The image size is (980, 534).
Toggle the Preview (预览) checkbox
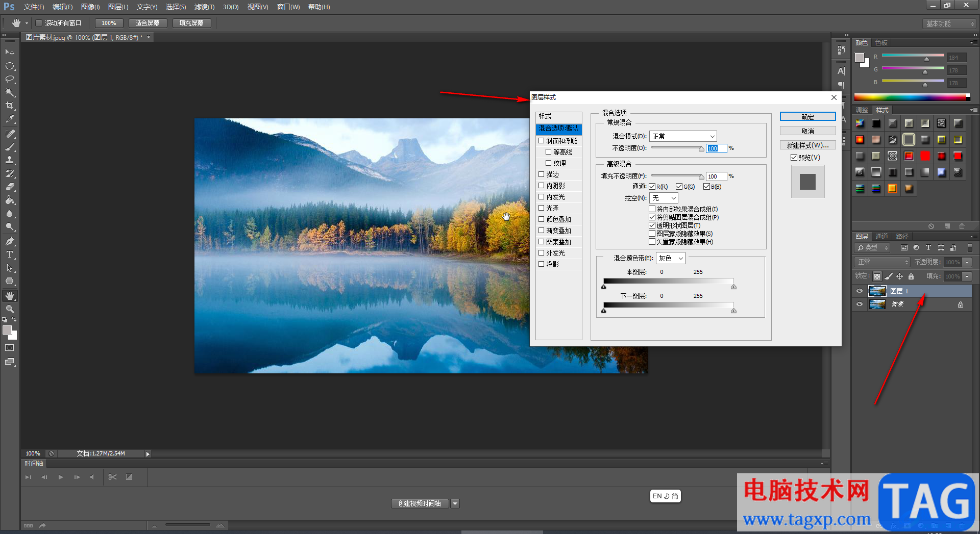(794, 158)
